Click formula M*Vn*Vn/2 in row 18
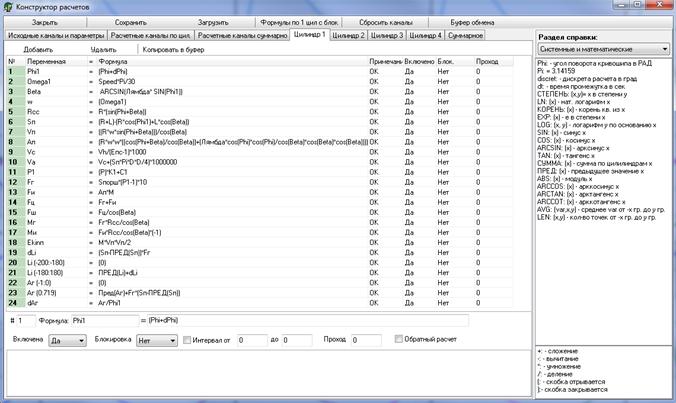The image size is (676, 403). click(x=114, y=243)
